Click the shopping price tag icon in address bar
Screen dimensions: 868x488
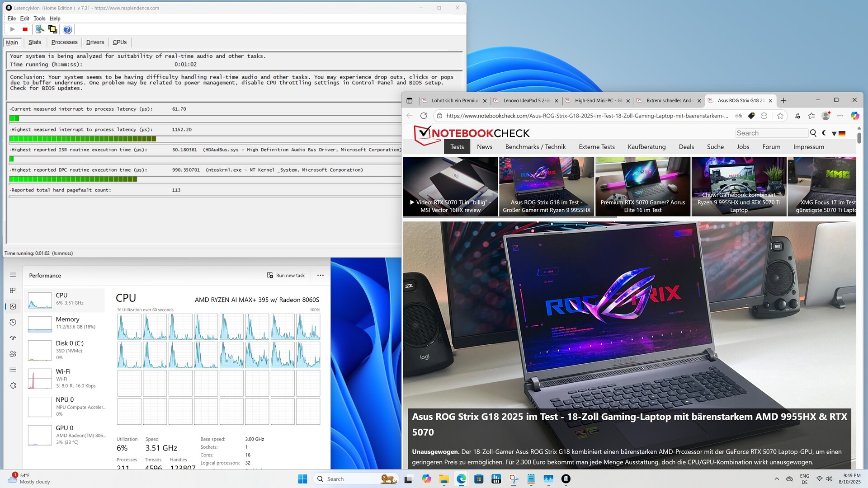[x=751, y=116]
